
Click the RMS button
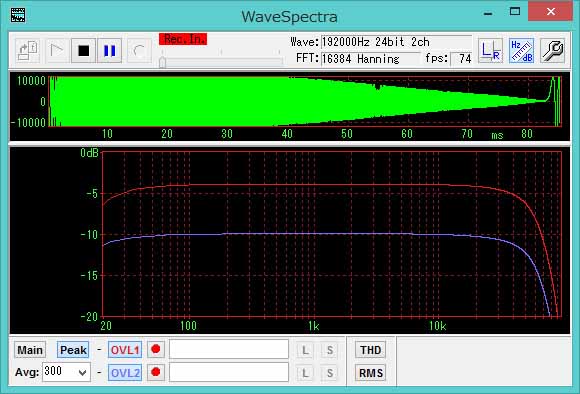[x=371, y=373]
